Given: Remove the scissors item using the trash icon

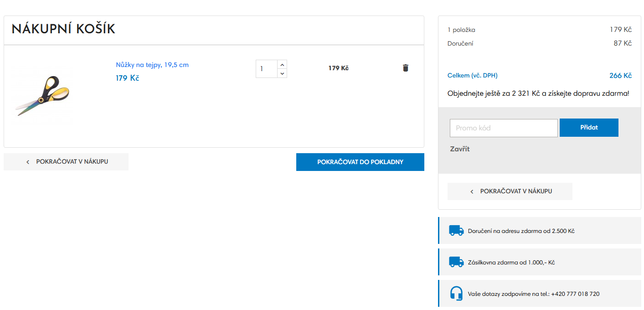Looking at the screenshot, I should (406, 67).
